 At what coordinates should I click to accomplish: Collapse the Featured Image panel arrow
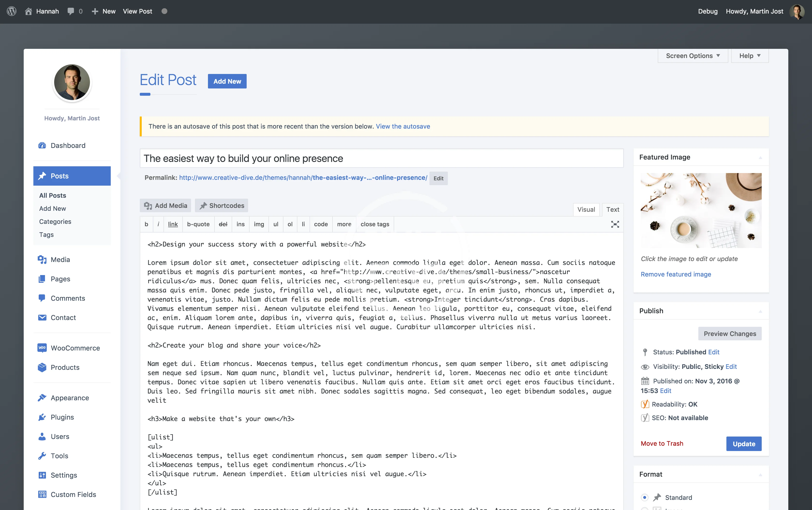coord(760,157)
